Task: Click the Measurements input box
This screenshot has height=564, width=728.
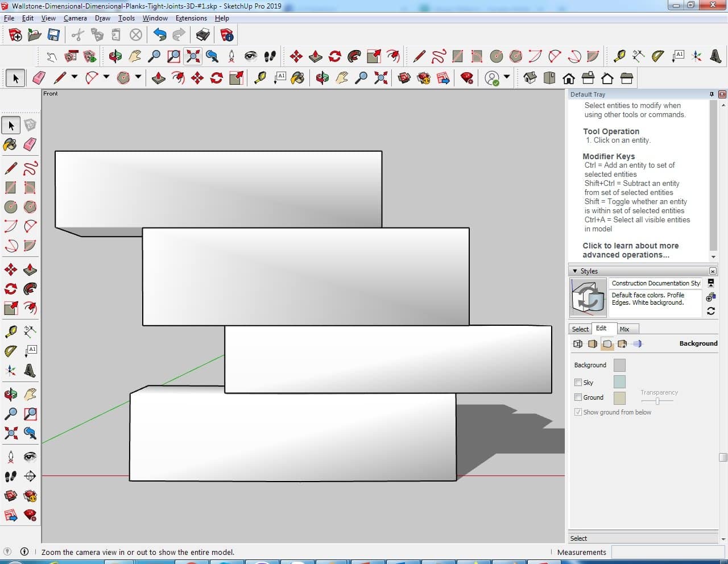Action: (668, 552)
